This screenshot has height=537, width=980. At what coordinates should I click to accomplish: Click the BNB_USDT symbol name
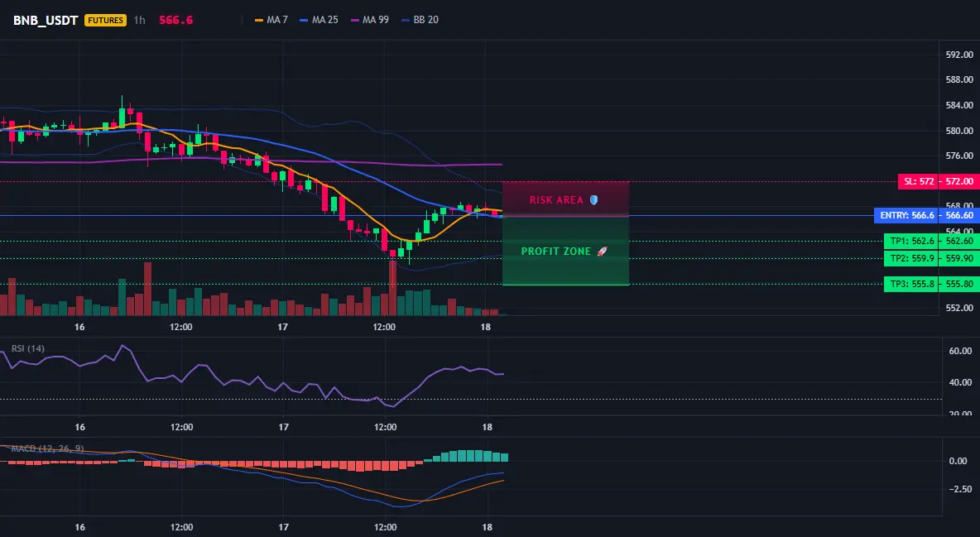point(46,20)
